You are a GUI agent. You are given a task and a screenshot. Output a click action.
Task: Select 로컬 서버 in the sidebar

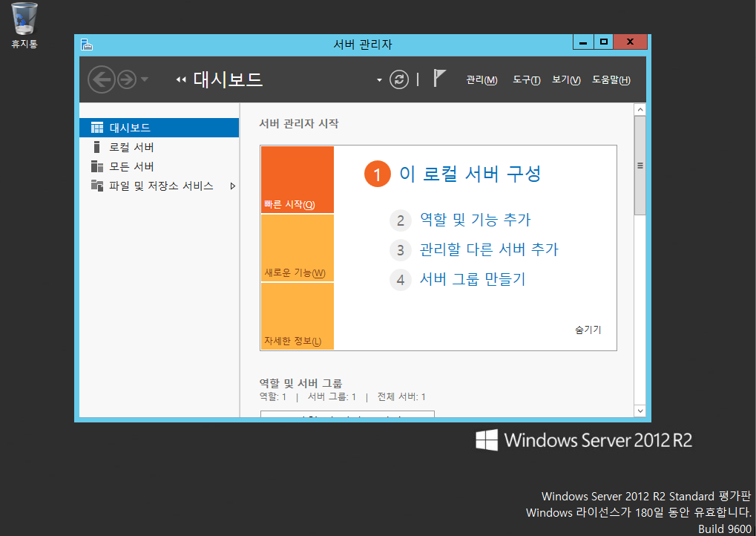tap(159, 147)
